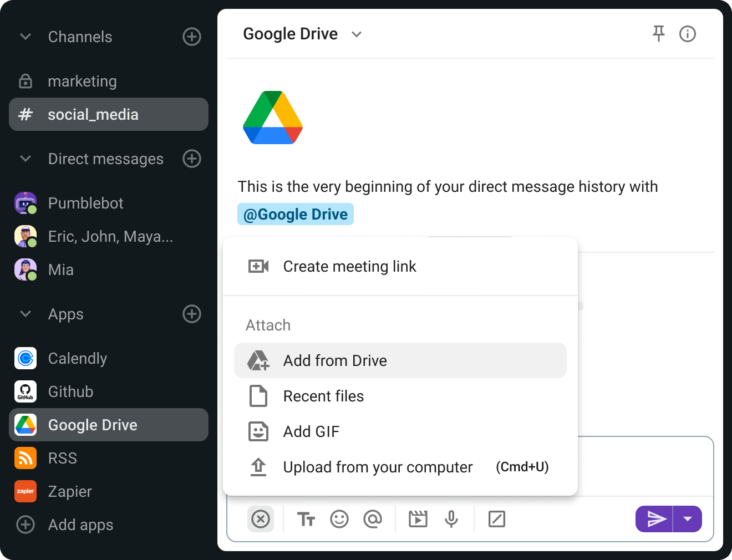This screenshot has width=732, height=560.
Task: Click the slash shortcut icon
Action: 497,519
